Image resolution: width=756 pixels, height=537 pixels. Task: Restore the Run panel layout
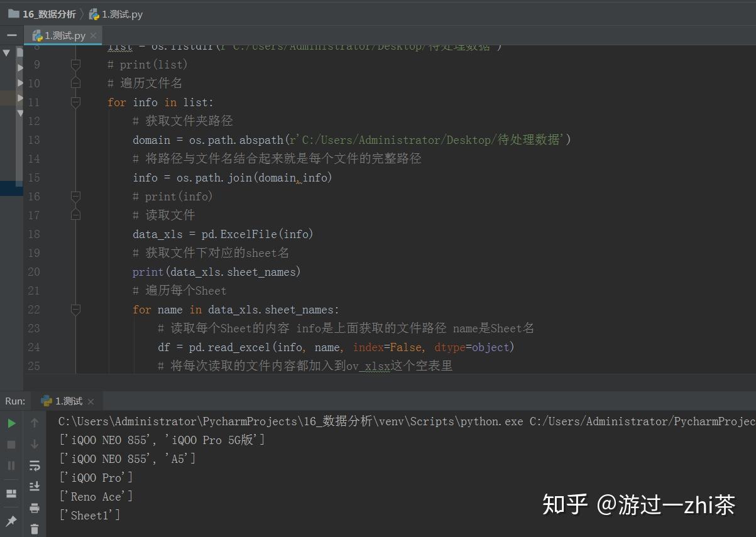click(11, 494)
